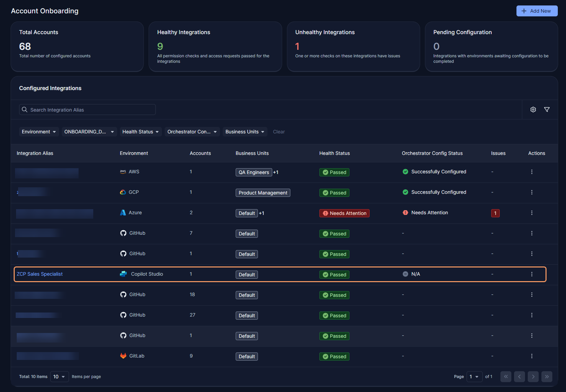Viewport: 566px width, 392px height.
Task: Click the AWS environment logo
Action: (x=123, y=172)
